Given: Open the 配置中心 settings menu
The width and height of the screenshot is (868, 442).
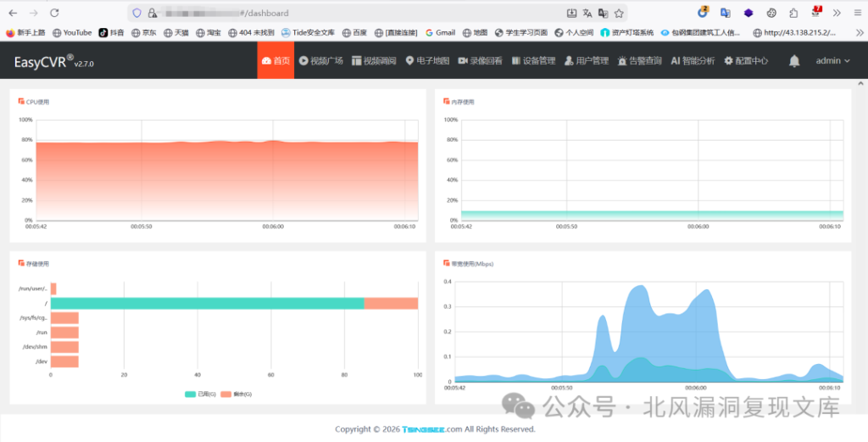Looking at the screenshot, I should tap(746, 61).
